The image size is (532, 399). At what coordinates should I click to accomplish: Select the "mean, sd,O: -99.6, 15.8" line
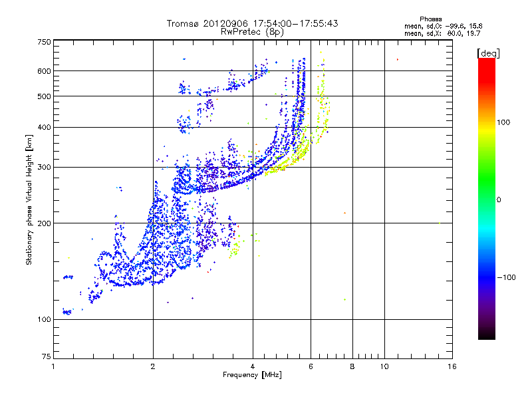pyautogui.click(x=443, y=26)
